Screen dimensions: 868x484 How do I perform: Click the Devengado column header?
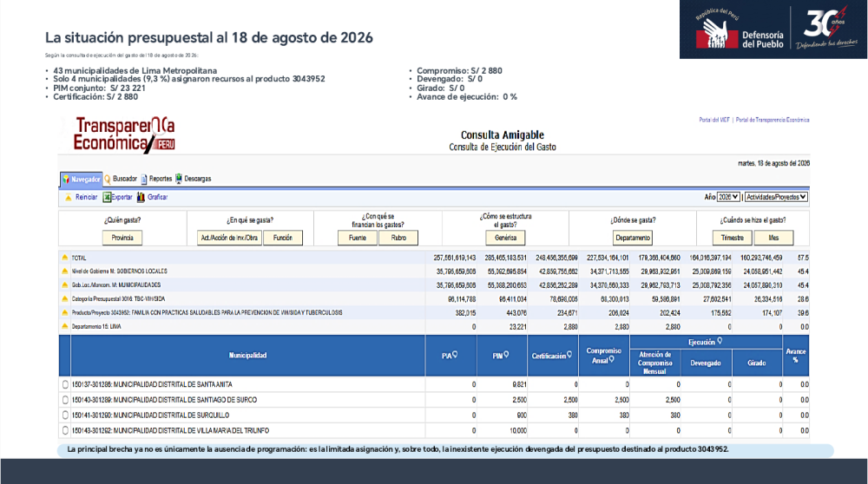tap(706, 363)
